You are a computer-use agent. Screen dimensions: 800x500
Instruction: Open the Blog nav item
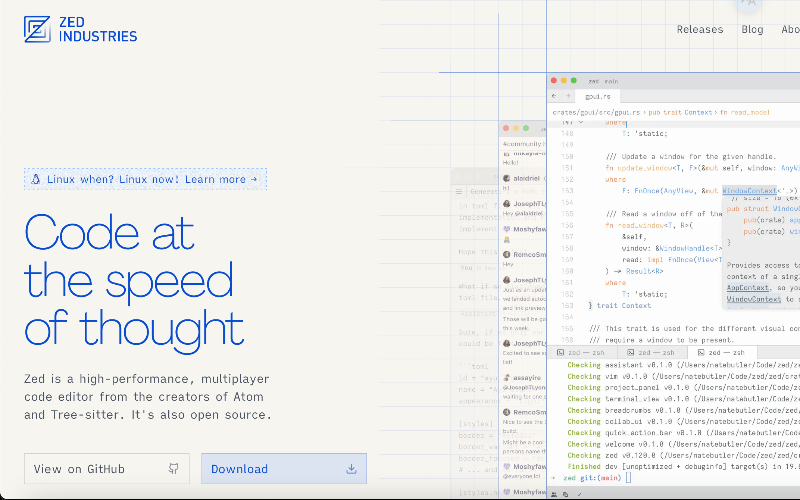tap(752, 30)
